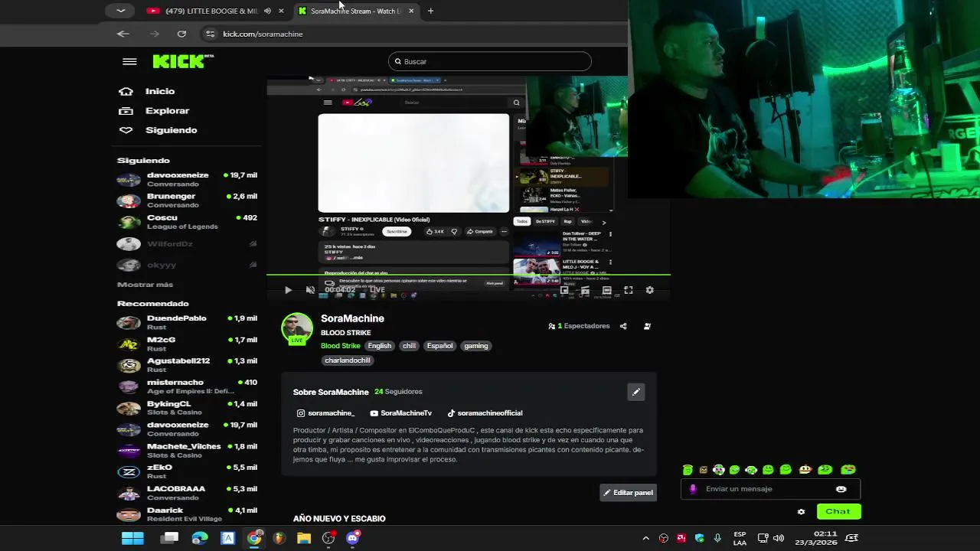
Task: Open the soramachineofficial TikTok link
Action: pyautogui.click(x=485, y=413)
